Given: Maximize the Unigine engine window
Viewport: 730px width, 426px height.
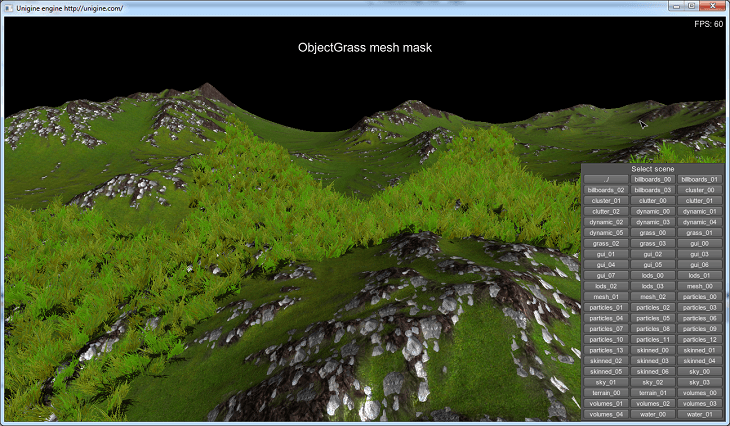Looking at the screenshot, I should [x=690, y=6].
